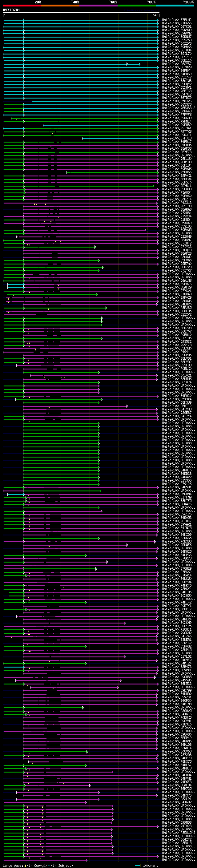
Task: Open the UniRef100_Q6ETK3 entry
Action: pyautogui.click(x=176, y=91)
